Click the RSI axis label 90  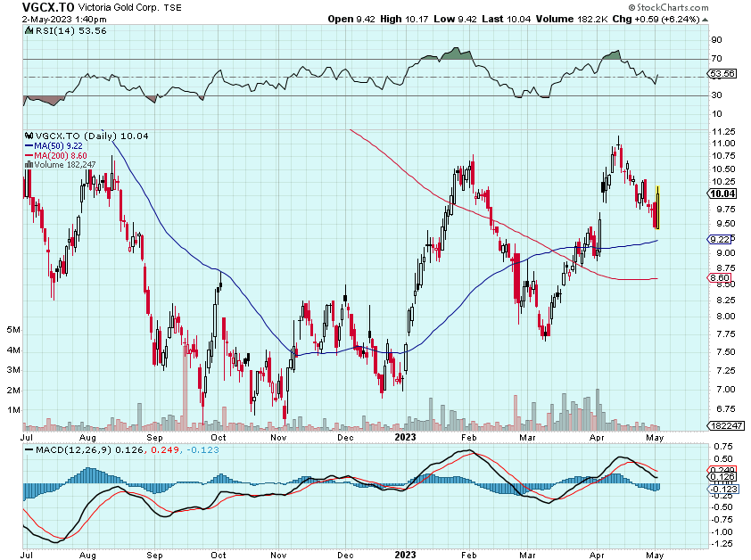pos(716,40)
